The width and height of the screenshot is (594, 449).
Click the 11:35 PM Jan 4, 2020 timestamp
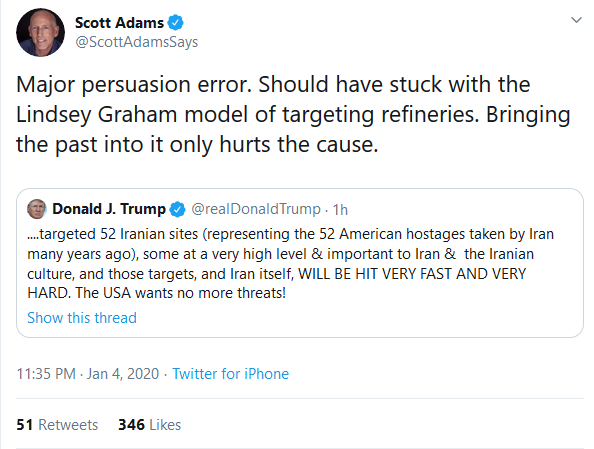click(88, 374)
